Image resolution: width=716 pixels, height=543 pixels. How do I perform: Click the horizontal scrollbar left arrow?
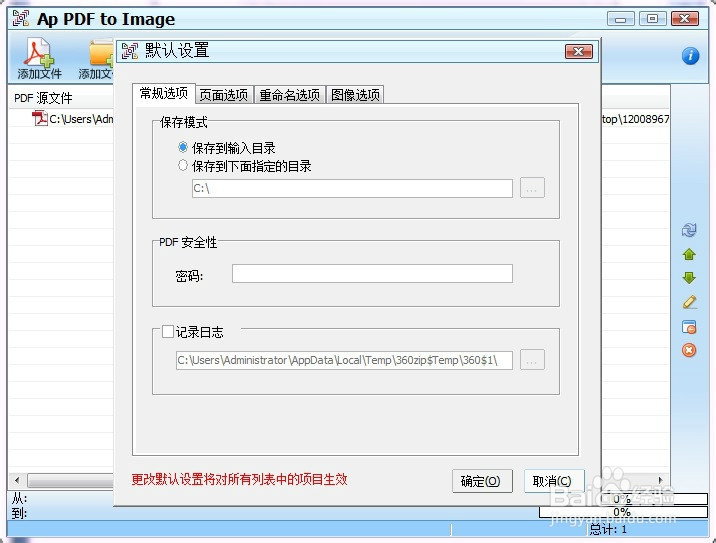pyautogui.click(x=17, y=480)
